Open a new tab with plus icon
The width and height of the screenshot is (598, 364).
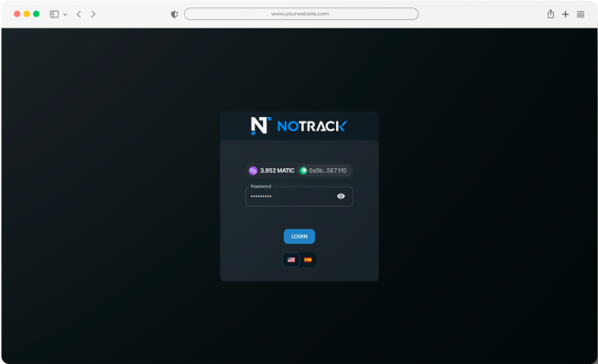click(x=565, y=14)
